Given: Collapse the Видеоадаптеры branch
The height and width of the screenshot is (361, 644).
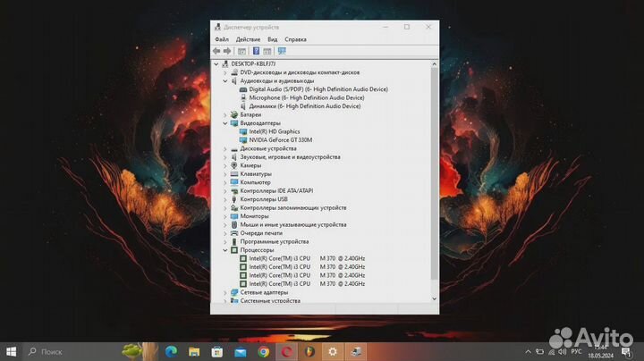Looking at the screenshot, I should (225, 123).
